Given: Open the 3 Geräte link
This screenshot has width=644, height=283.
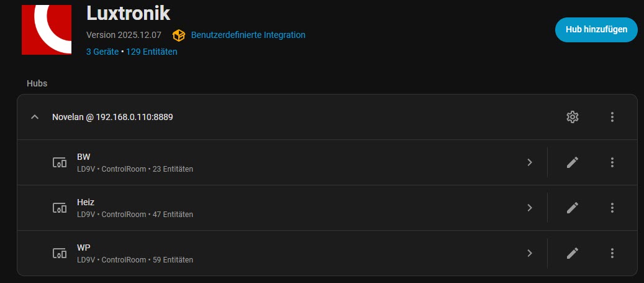Looking at the screenshot, I should [x=102, y=52].
